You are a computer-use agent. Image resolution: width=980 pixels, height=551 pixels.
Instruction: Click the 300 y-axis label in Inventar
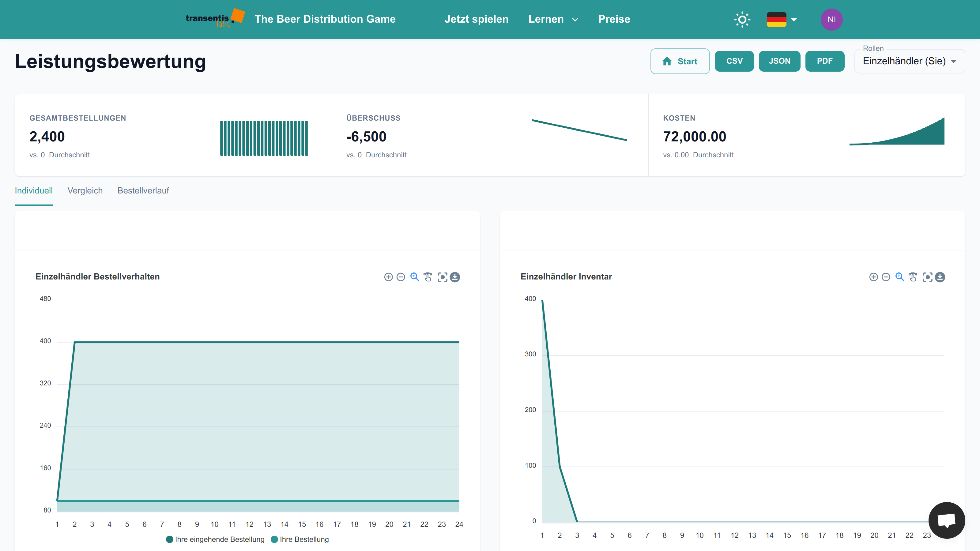coord(530,354)
